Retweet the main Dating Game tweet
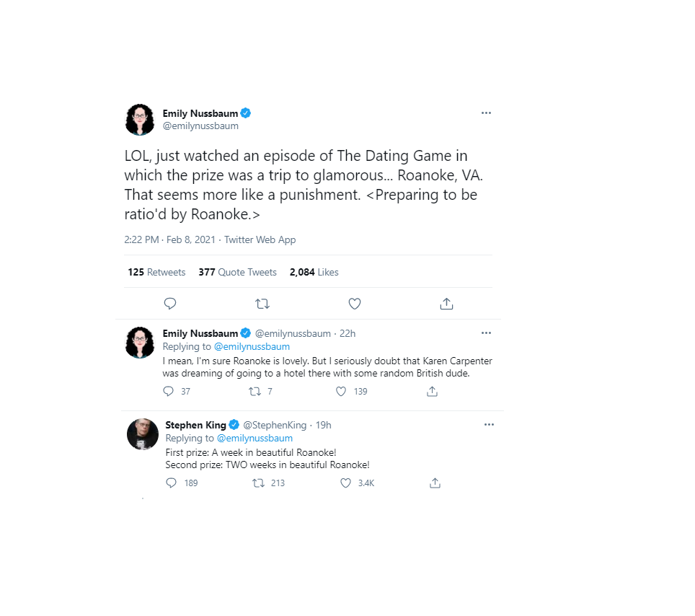 click(x=262, y=304)
